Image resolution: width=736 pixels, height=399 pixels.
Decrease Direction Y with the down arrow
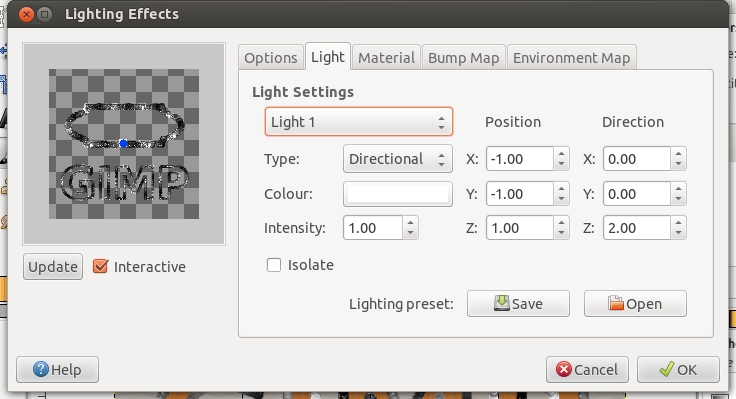click(x=678, y=200)
